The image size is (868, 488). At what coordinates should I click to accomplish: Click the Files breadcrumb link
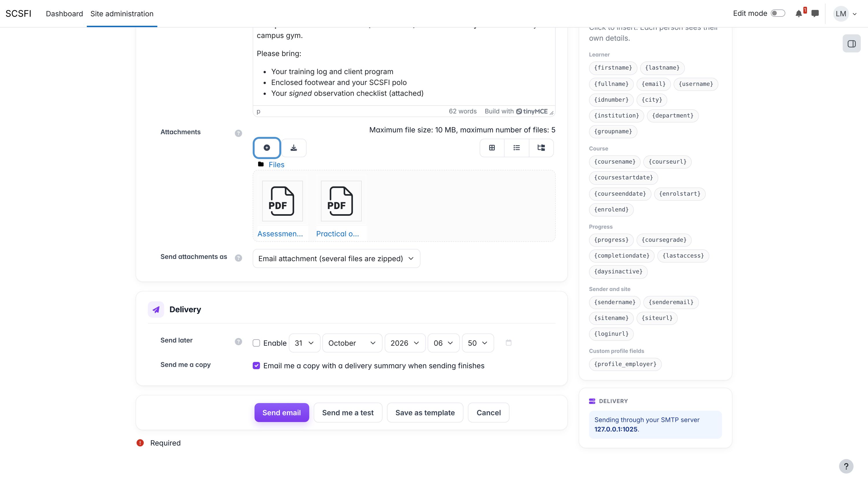click(x=276, y=165)
